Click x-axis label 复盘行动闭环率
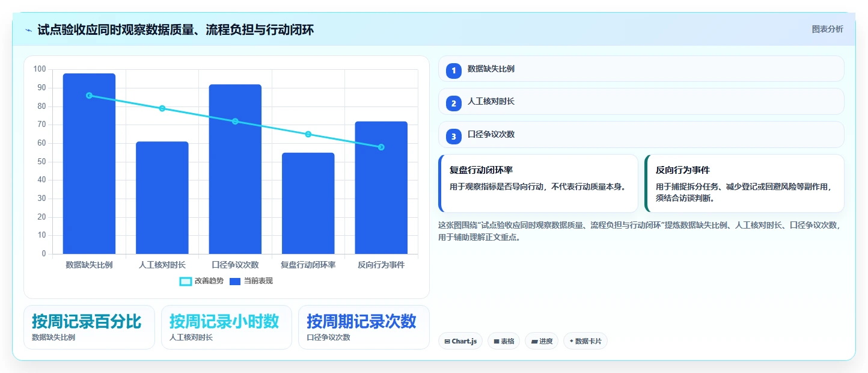The height and width of the screenshot is (373, 868). pyautogui.click(x=308, y=265)
